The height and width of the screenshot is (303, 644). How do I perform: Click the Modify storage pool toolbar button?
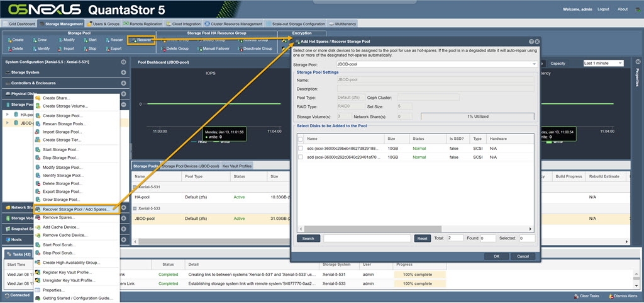65,40
